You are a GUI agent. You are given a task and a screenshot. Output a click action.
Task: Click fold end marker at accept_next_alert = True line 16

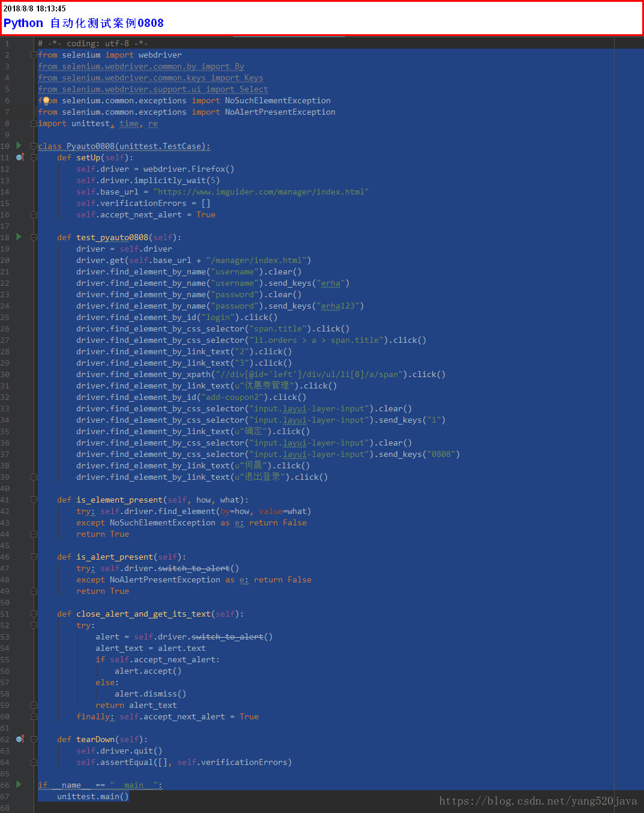tap(34, 214)
